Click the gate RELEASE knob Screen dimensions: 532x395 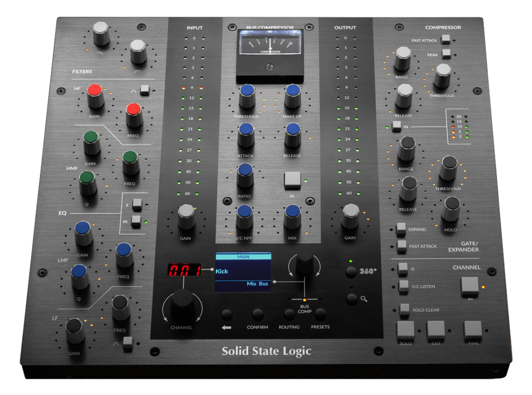click(408, 188)
